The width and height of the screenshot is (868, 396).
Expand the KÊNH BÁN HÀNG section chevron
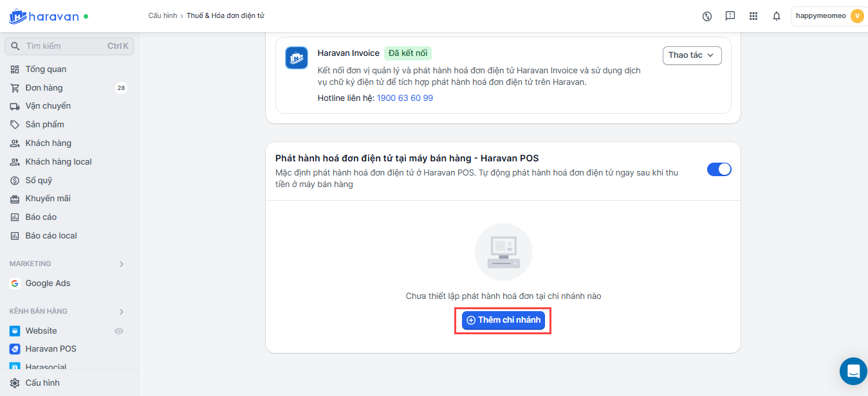[122, 312]
